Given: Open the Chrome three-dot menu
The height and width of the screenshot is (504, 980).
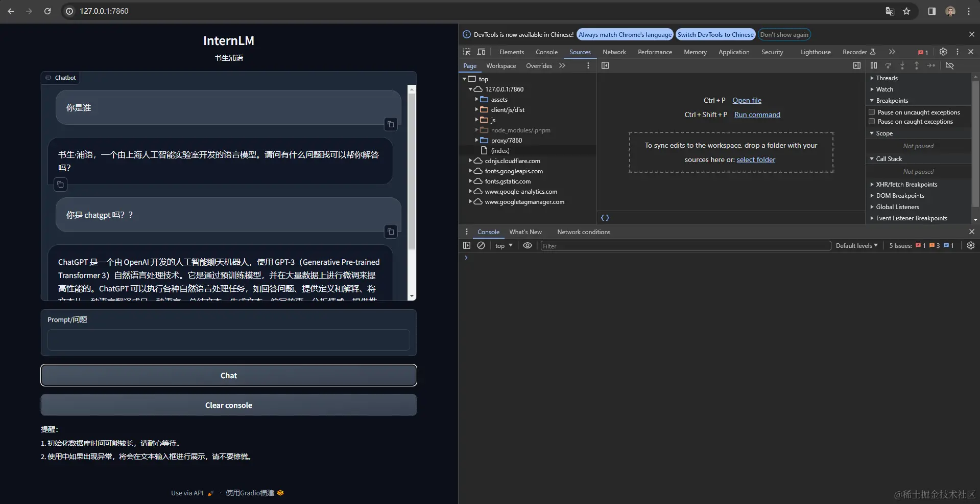Looking at the screenshot, I should coord(969,11).
